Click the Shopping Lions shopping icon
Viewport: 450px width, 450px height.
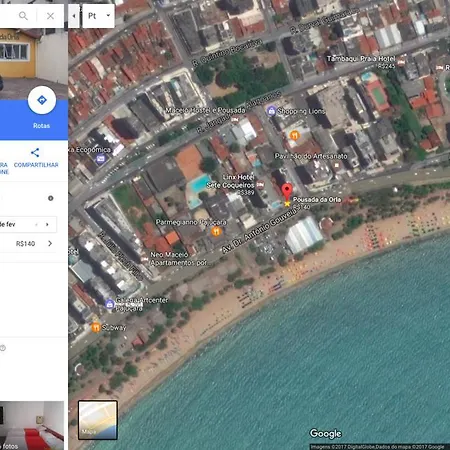(x=271, y=111)
